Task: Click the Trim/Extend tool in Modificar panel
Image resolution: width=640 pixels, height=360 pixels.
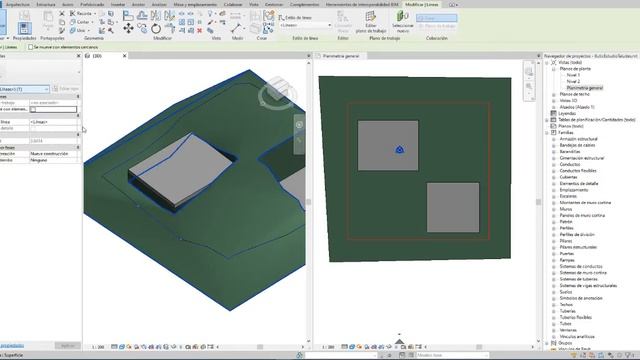Action: (x=170, y=29)
